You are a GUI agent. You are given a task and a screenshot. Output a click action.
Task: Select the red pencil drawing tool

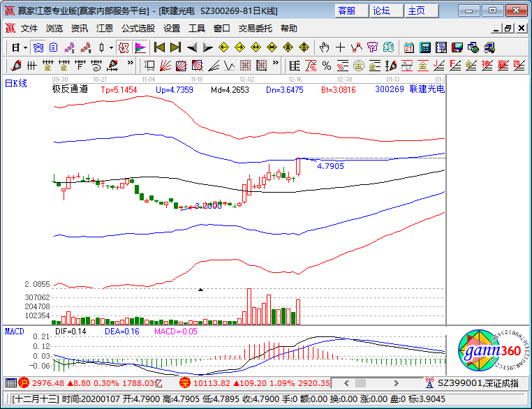click(x=15, y=65)
